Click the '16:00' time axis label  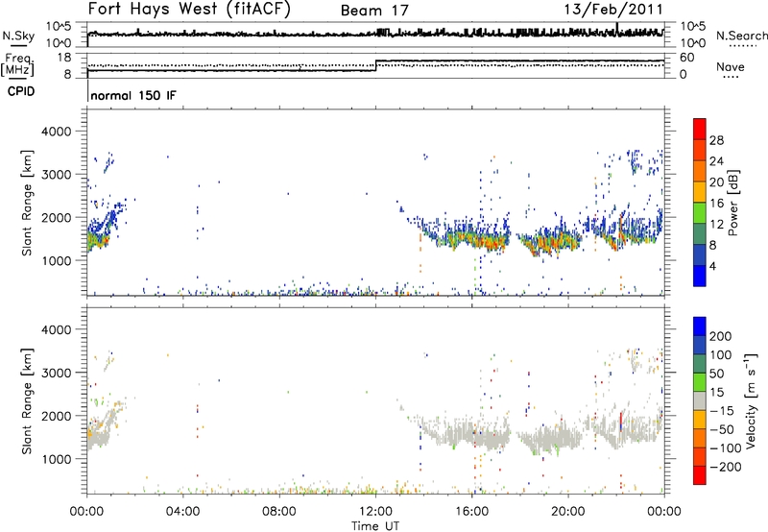(471, 512)
